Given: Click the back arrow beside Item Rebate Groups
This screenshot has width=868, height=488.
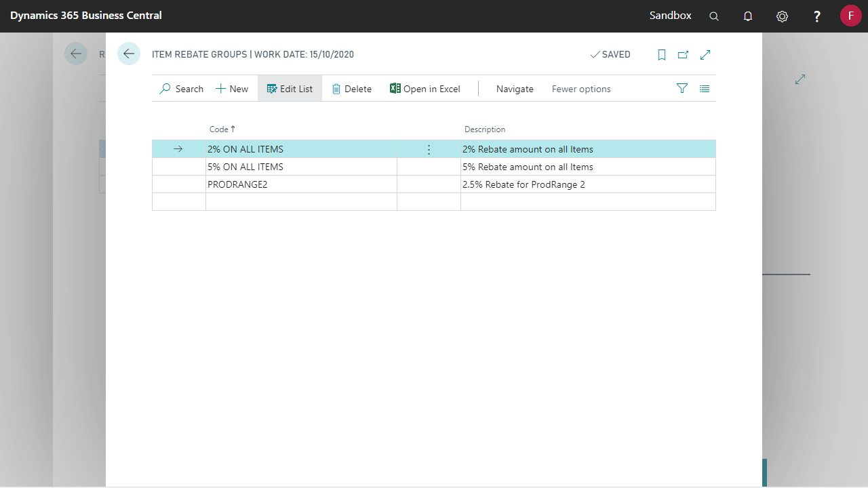Looking at the screenshot, I should [129, 54].
